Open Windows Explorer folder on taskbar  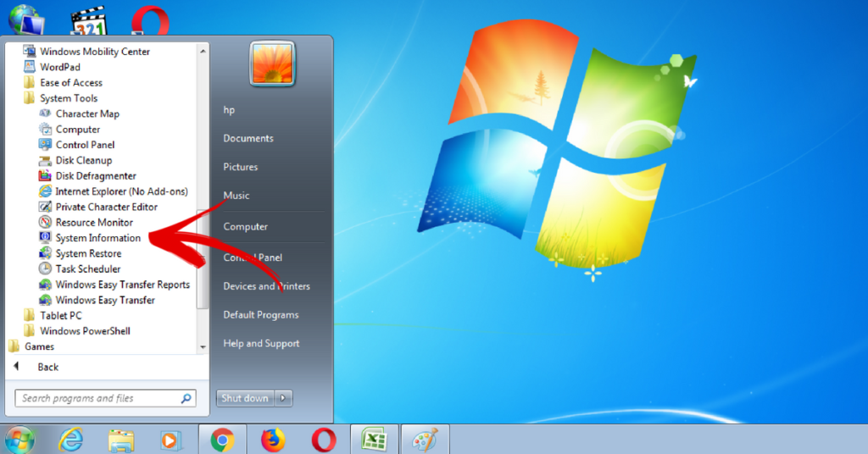(120, 440)
